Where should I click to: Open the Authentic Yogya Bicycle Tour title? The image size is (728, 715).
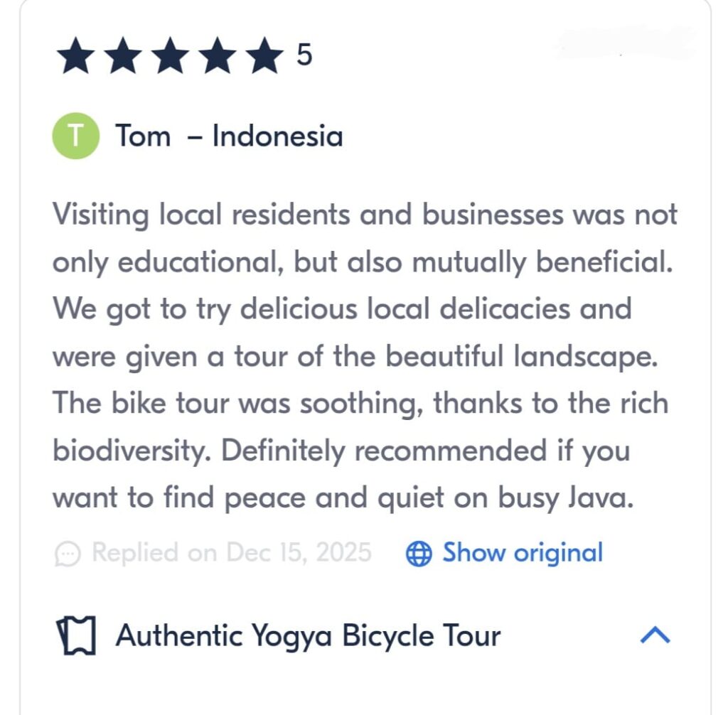click(x=308, y=635)
